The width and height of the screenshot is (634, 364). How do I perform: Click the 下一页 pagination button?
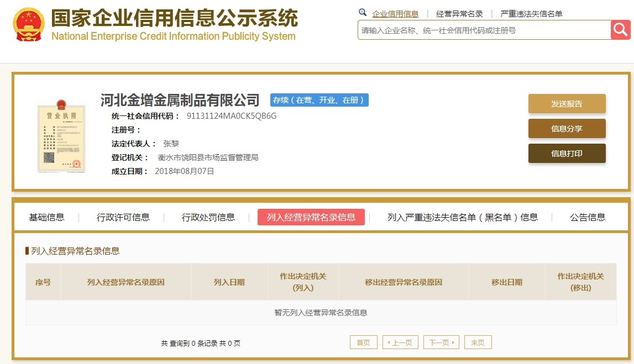pyautogui.click(x=441, y=342)
